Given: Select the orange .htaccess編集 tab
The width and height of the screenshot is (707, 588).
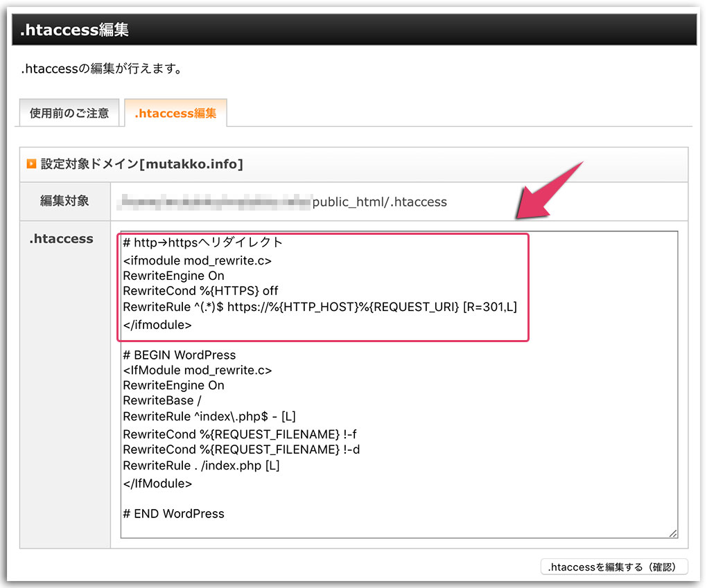Looking at the screenshot, I should pyautogui.click(x=175, y=113).
